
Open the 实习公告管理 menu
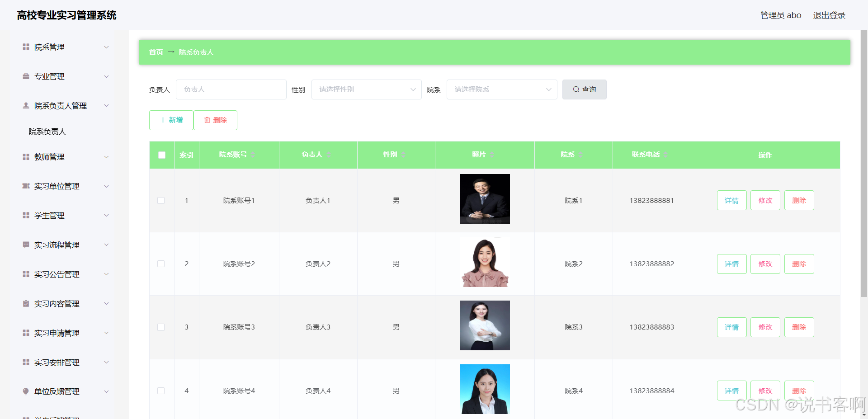point(66,274)
